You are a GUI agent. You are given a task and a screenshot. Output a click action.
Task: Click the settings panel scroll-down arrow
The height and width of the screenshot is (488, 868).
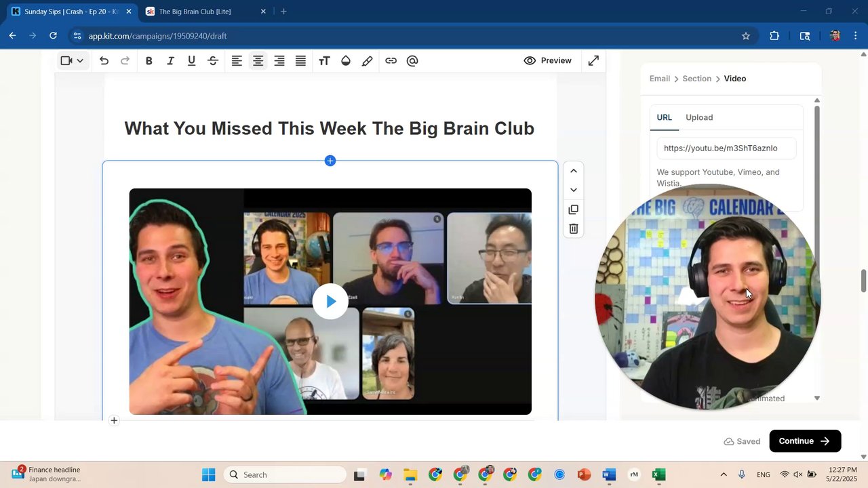[817, 399]
